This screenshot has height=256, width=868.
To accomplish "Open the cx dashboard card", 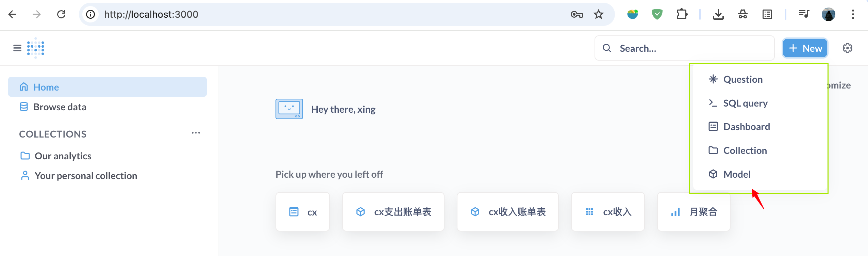I will pos(303,212).
